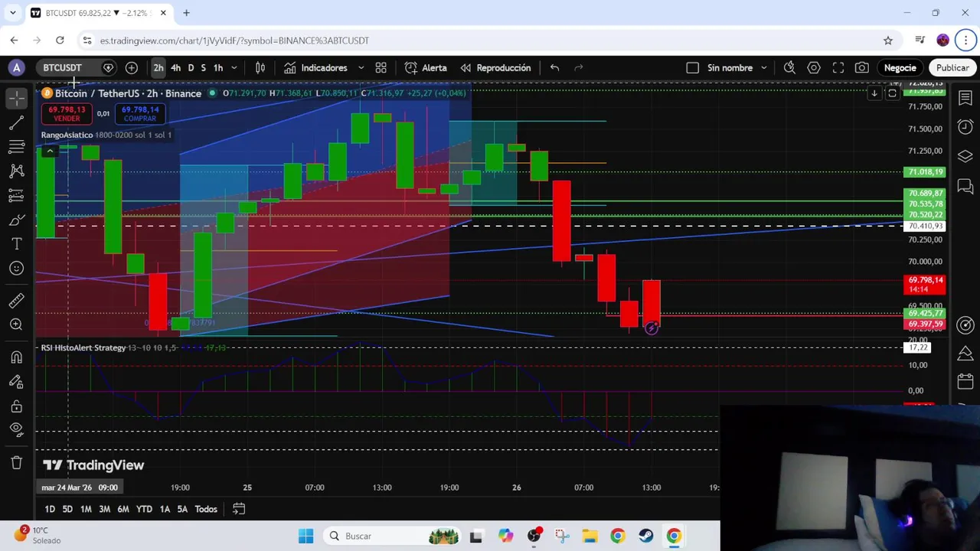Select the RangoAsiatico indicator label
980x551 pixels.
(67, 135)
